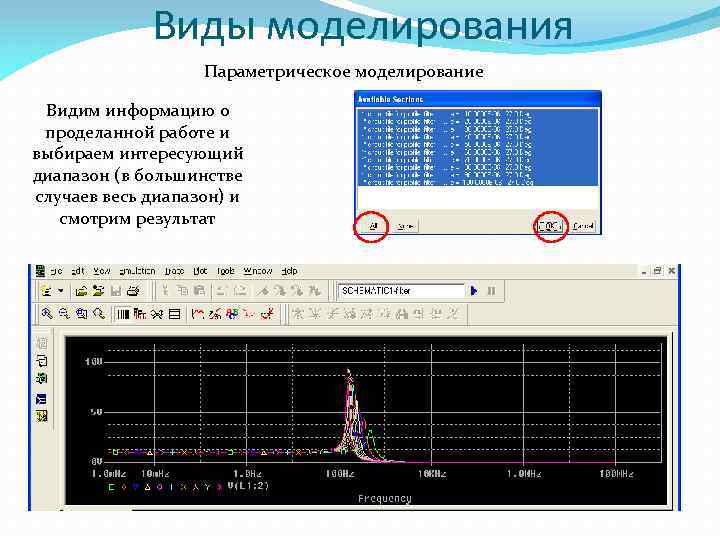Click the blue list icon in left sidebar

click(x=41, y=399)
